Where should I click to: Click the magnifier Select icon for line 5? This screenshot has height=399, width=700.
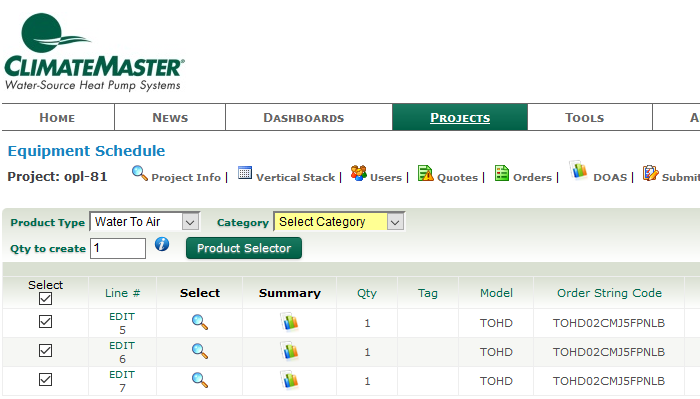tap(200, 322)
